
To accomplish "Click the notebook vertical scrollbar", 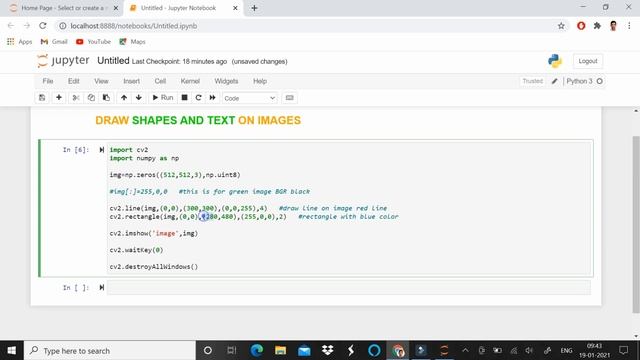I will (x=636, y=224).
